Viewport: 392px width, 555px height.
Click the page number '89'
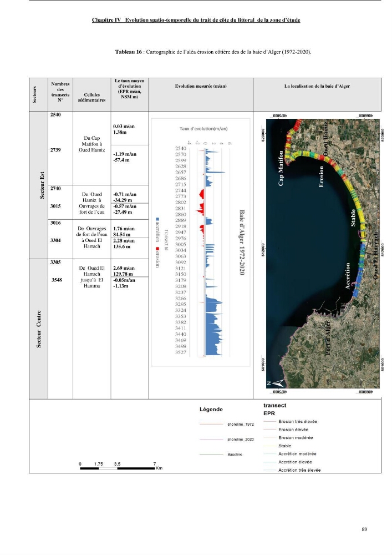tap(364, 529)
